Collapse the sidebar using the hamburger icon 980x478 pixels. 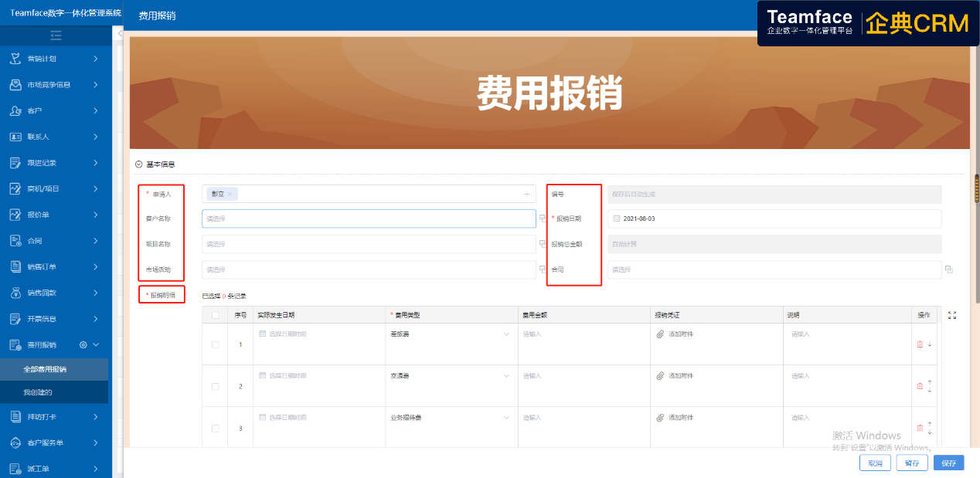pos(56,35)
